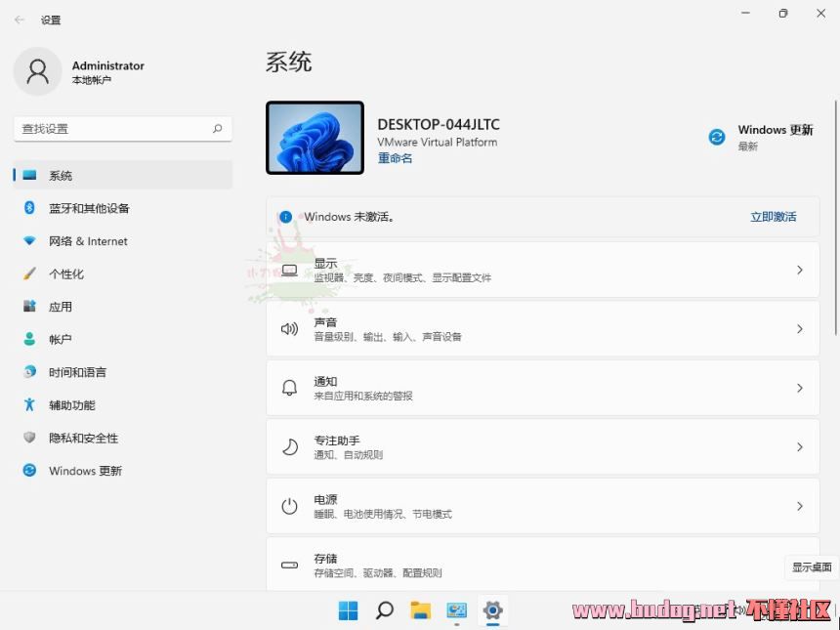Open the 专注助手 settings row

(x=542, y=447)
